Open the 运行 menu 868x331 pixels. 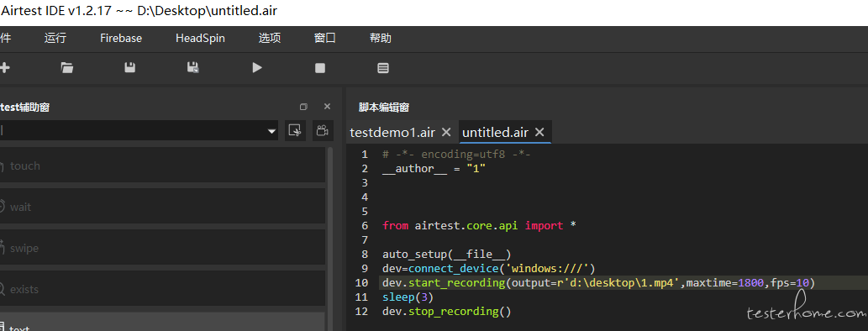click(x=55, y=38)
